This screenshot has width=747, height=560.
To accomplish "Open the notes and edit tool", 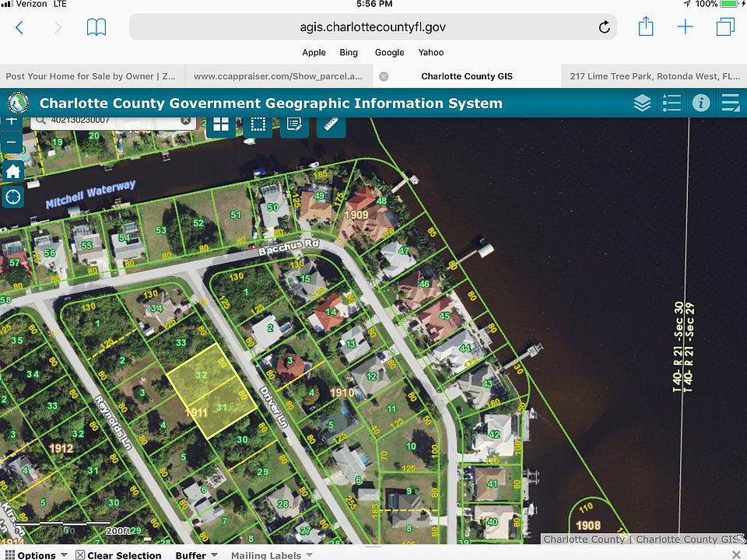I will pos(294,124).
